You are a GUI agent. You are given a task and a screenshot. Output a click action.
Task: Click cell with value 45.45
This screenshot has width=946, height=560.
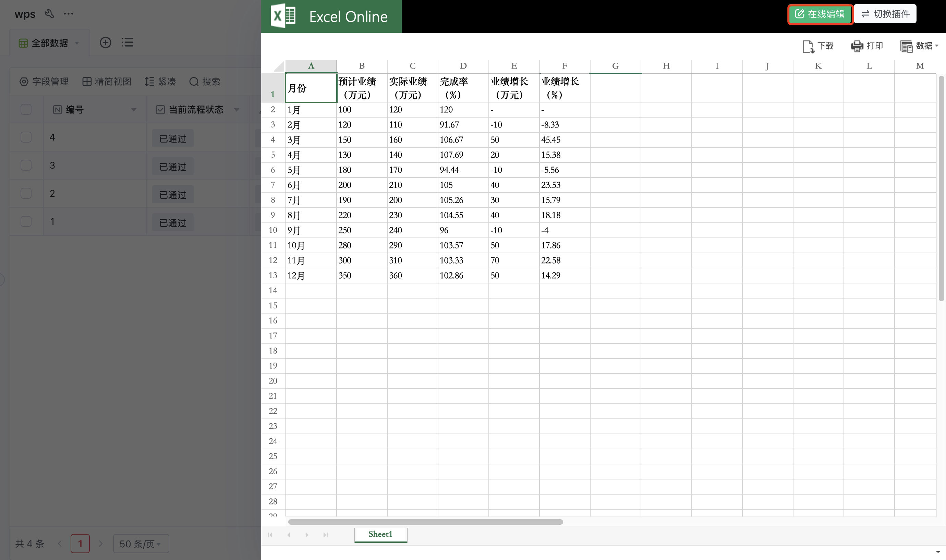(x=565, y=140)
